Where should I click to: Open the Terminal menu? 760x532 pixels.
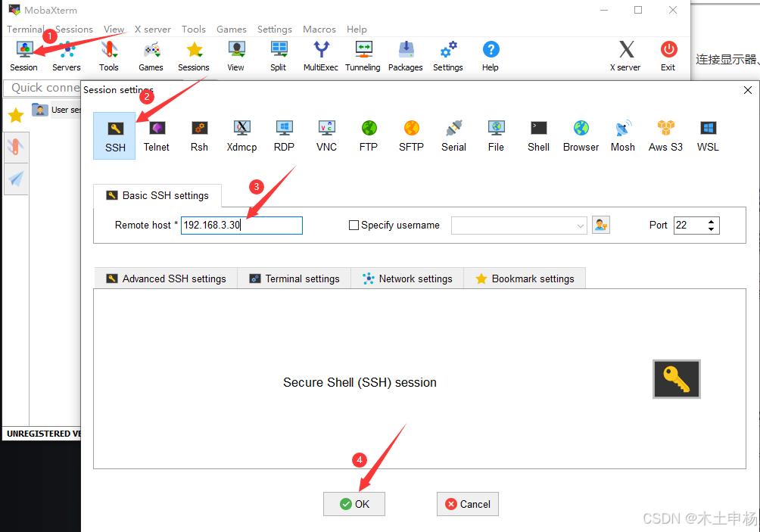click(x=25, y=29)
